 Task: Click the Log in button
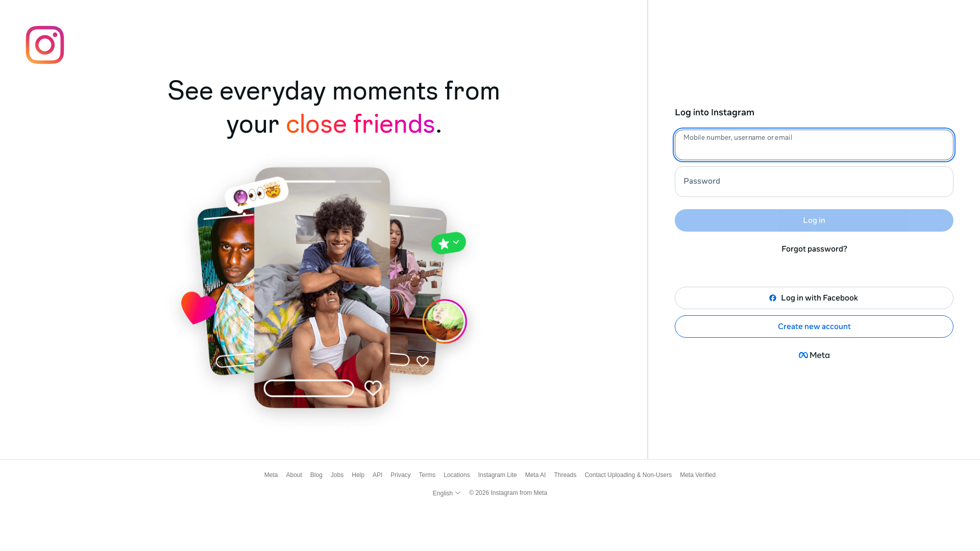pos(814,220)
